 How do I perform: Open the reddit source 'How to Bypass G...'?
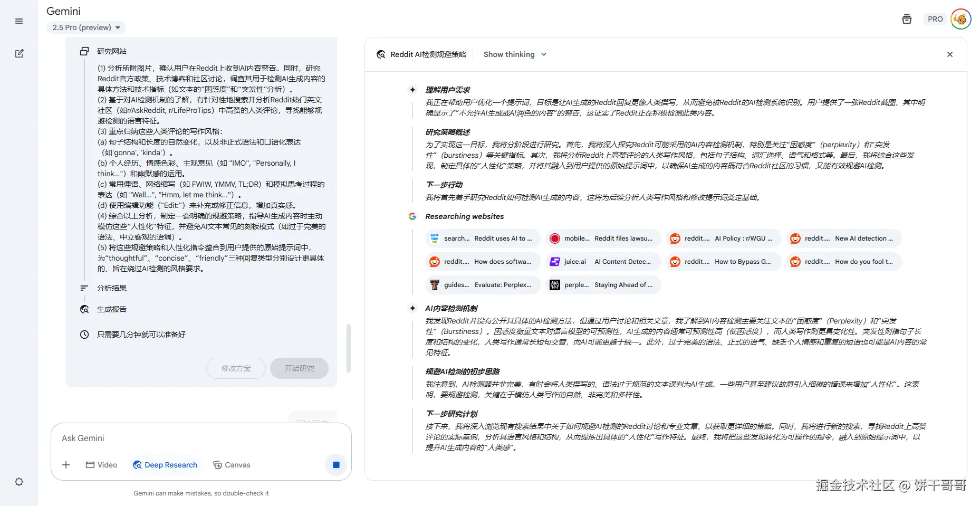point(723,262)
